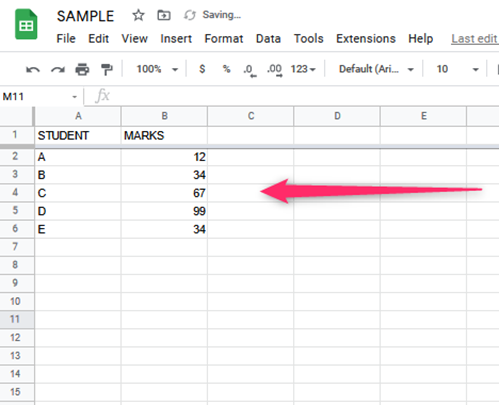Click the Google Sheets home icon
Screen dimensions: 499x405
(x=26, y=24)
